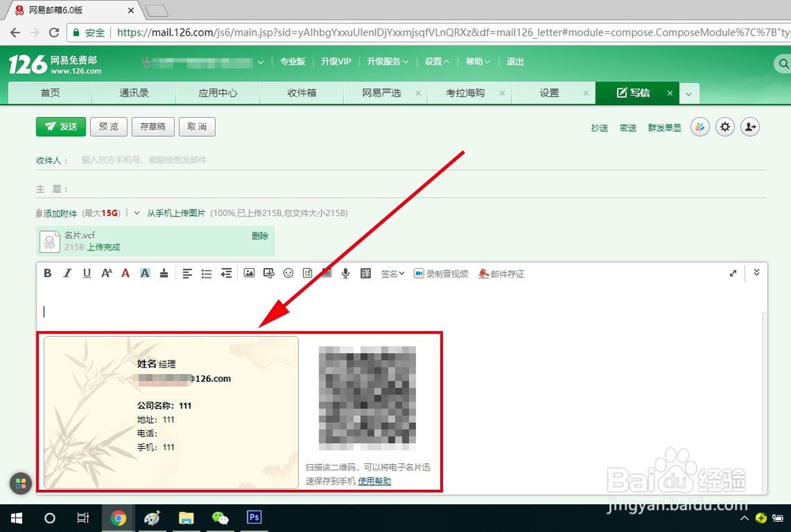This screenshot has height=532, width=791.
Task: Open the emoticon picker
Action: coord(288,274)
